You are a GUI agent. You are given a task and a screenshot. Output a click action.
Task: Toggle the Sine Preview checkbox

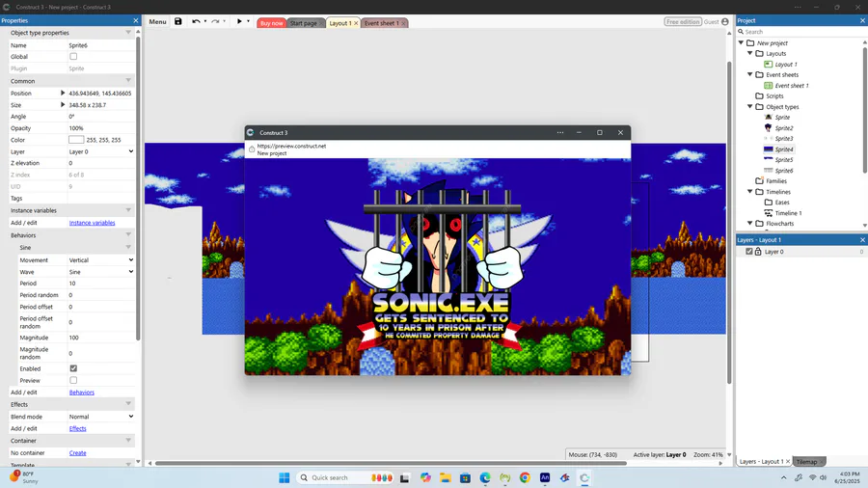coord(73,380)
